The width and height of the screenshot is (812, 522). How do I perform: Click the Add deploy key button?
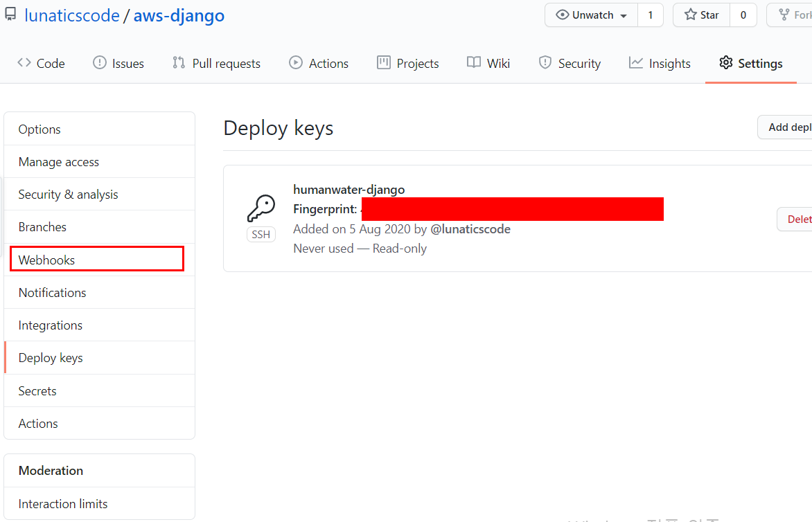[785, 127]
